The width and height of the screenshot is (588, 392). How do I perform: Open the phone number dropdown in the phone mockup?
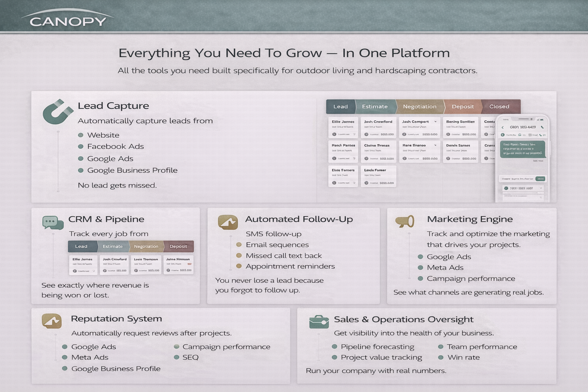541,188
